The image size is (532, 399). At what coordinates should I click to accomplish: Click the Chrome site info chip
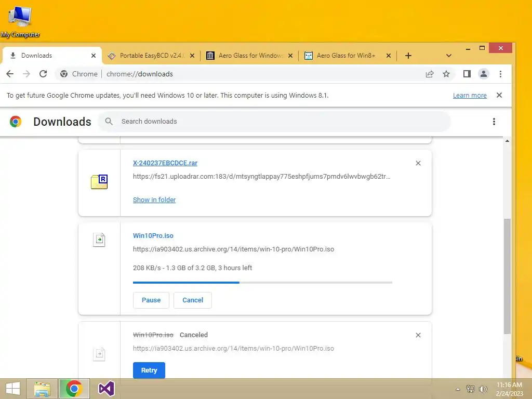click(79, 74)
